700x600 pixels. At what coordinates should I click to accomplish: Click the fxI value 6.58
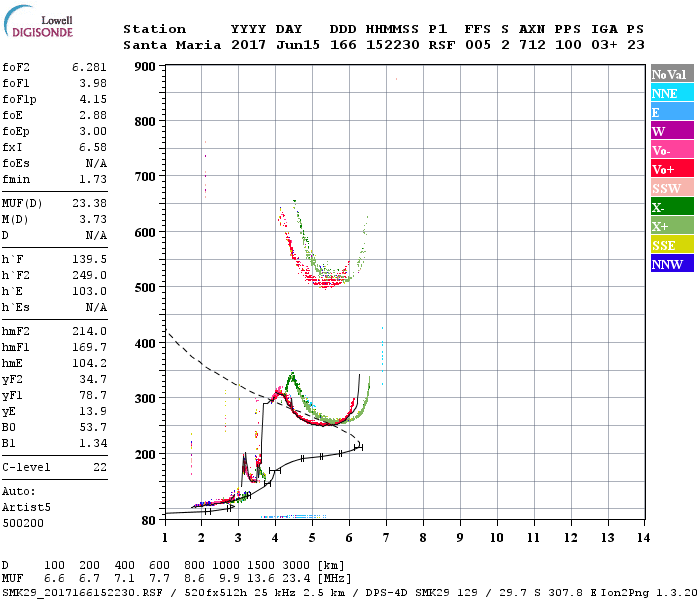tap(93, 148)
